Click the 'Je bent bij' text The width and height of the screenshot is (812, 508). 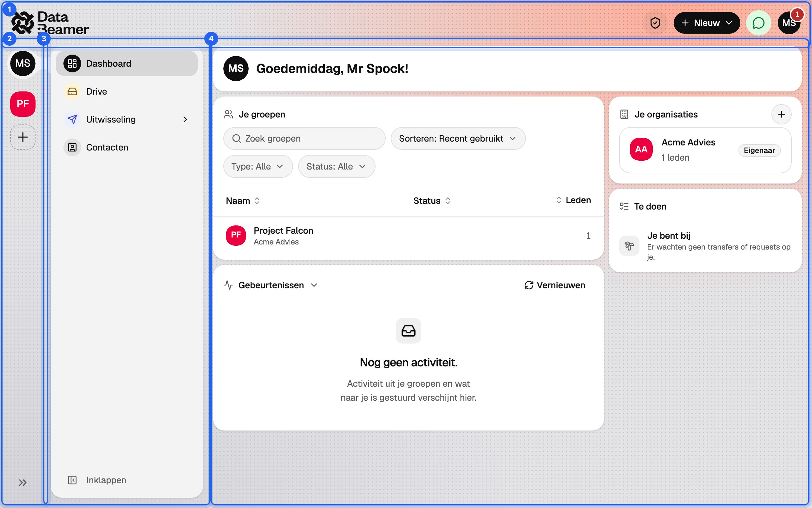(668, 236)
